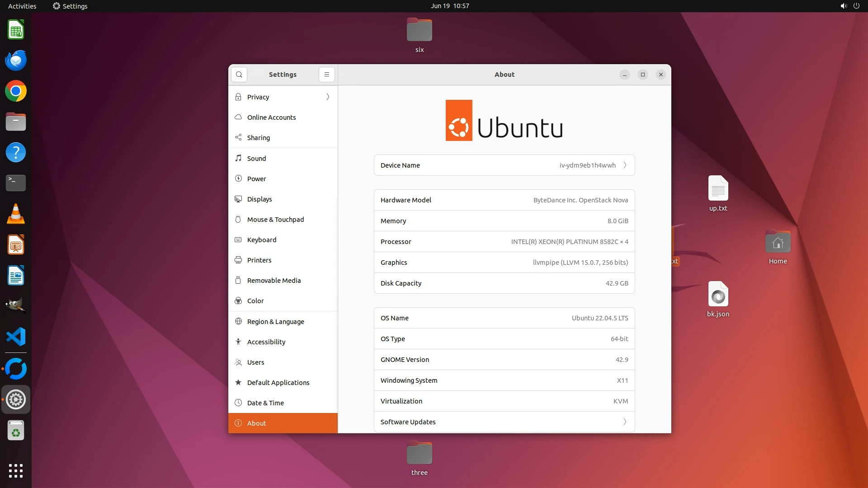Screen dimensions: 868x488
Task: Open VLC media player from dock
Action: tap(16, 214)
